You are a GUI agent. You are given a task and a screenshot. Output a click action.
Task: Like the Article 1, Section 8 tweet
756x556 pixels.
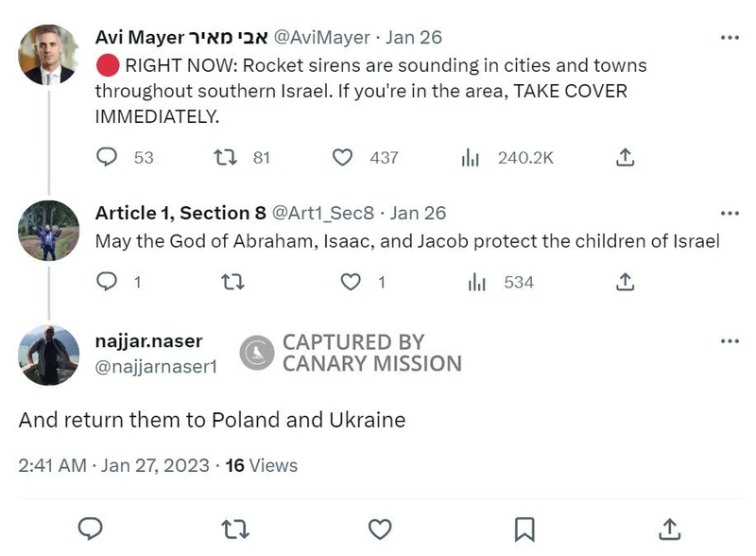(351, 281)
